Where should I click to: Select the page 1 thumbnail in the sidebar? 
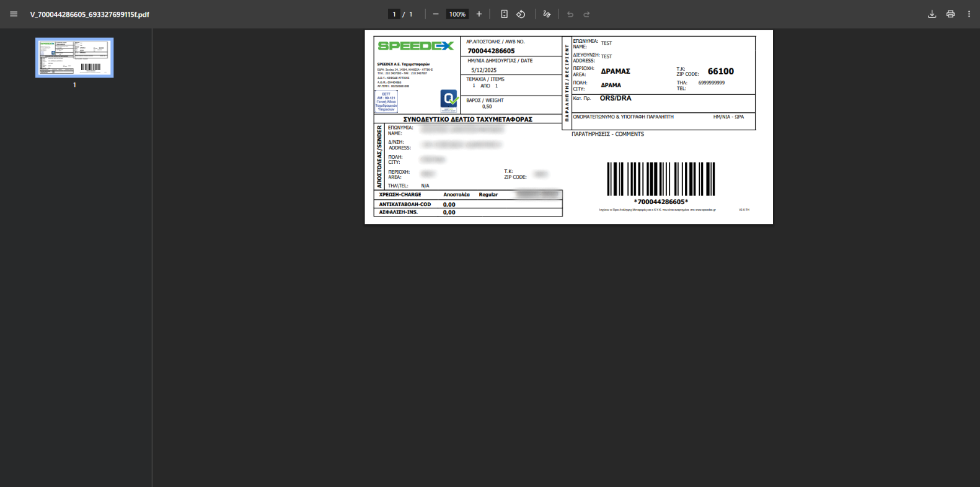pyautogui.click(x=74, y=58)
